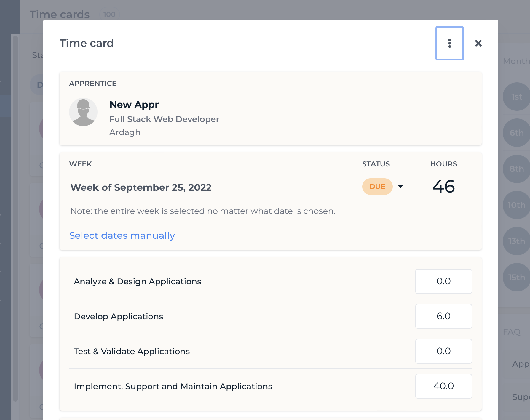Open the DUE status dropdown arrow
The height and width of the screenshot is (420, 530).
400,186
